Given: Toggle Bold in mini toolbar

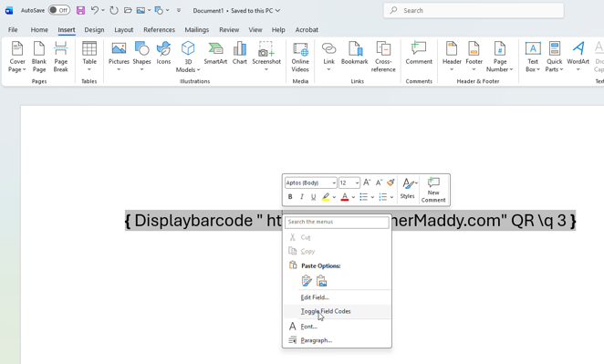Looking at the screenshot, I should tap(290, 197).
